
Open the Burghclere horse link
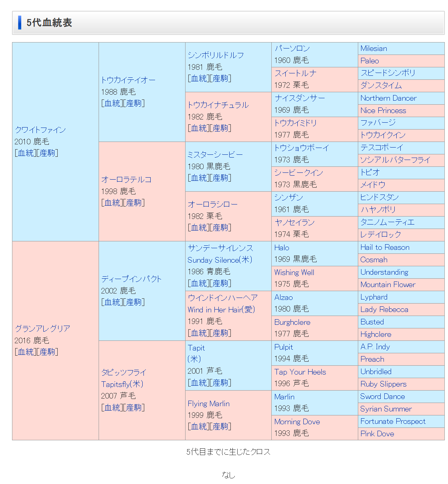(x=292, y=322)
